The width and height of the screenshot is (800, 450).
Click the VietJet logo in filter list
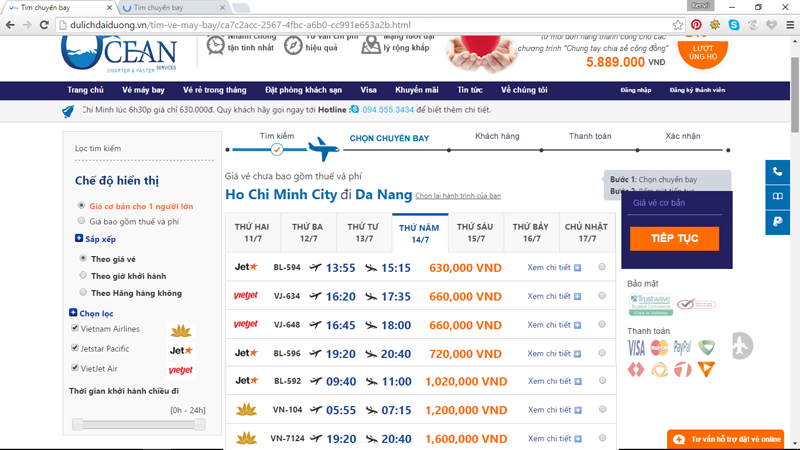tap(181, 370)
